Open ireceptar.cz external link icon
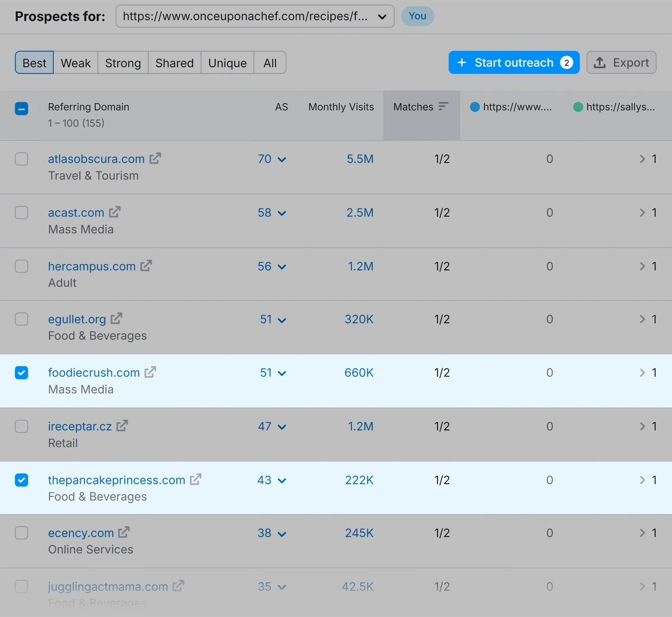The width and height of the screenshot is (672, 617). [x=122, y=426]
